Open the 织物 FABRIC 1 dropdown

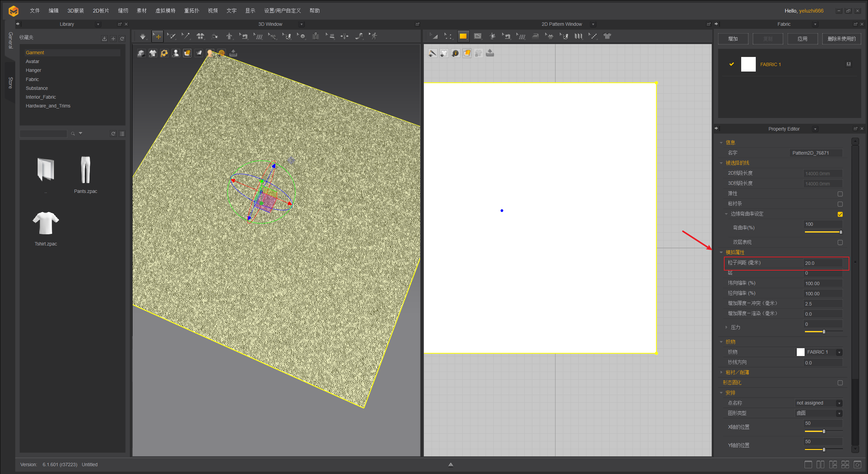[839, 352]
